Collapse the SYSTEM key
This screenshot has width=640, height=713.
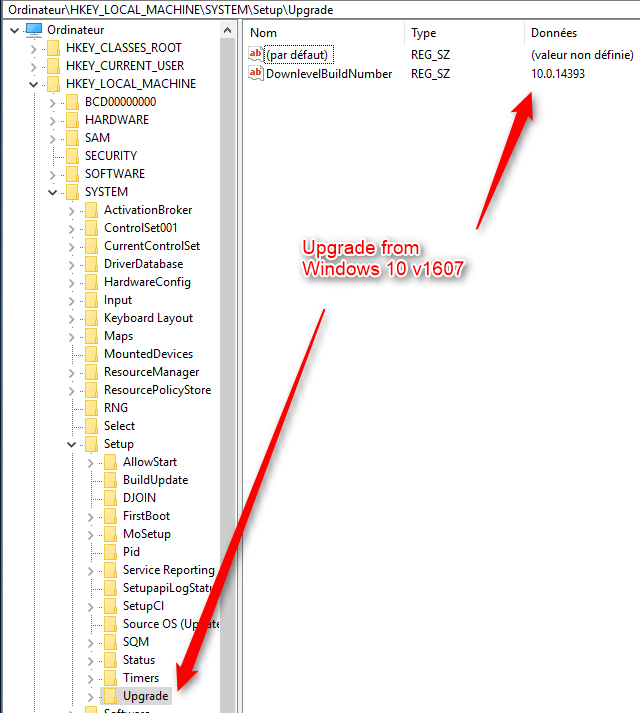click(52, 193)
